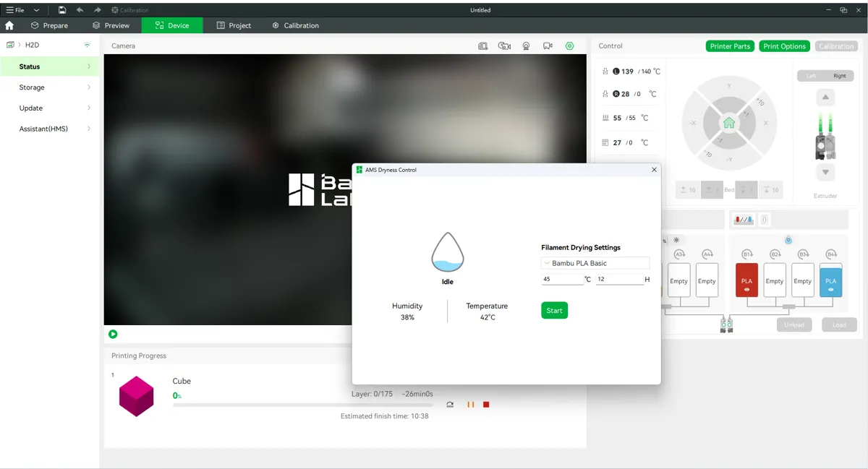Screen dimensions: 868x469
Task: Click the save icon in title bar
Action: pos(62,10)
